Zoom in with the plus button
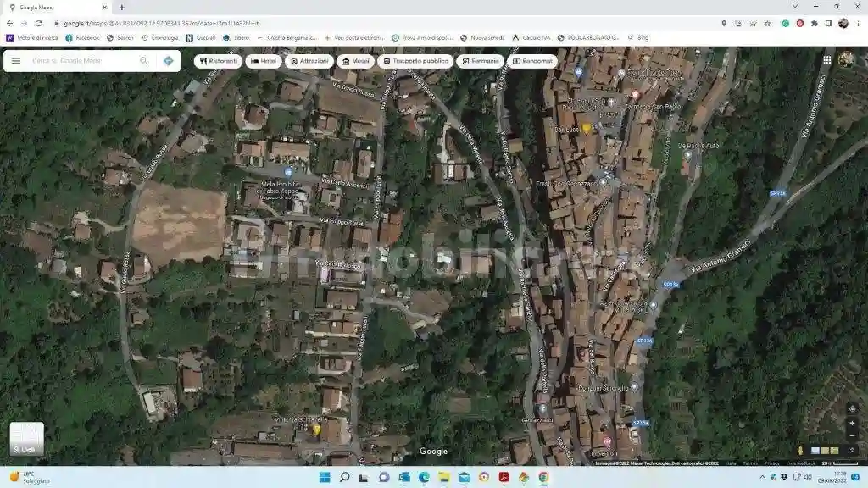 (x=852, y=423)
